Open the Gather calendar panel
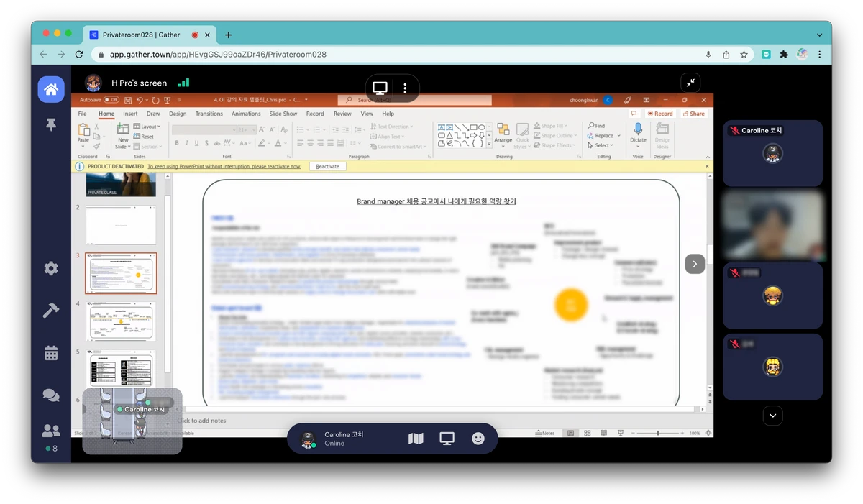This screenshot has height=504, width=863. point(51,353)
